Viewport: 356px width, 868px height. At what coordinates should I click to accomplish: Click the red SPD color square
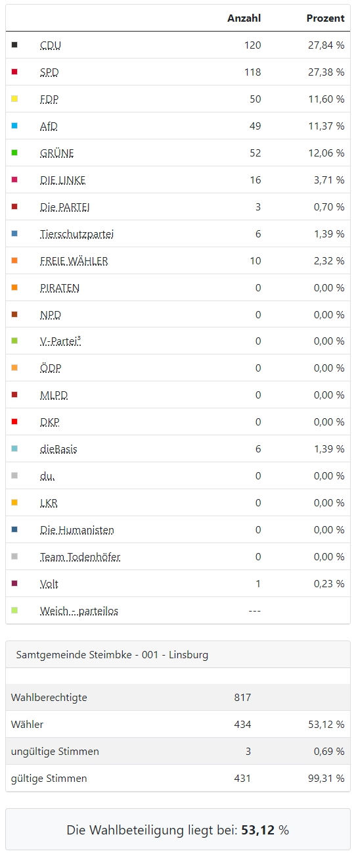(14, 72)
